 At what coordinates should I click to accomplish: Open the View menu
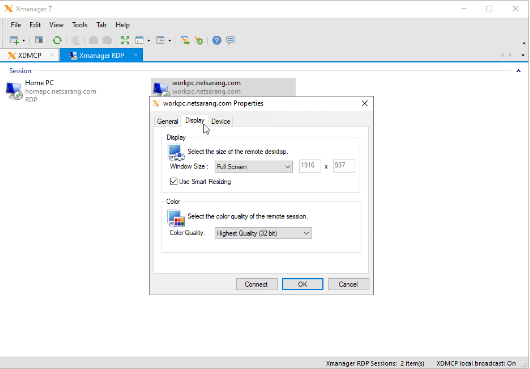point(56,25)
